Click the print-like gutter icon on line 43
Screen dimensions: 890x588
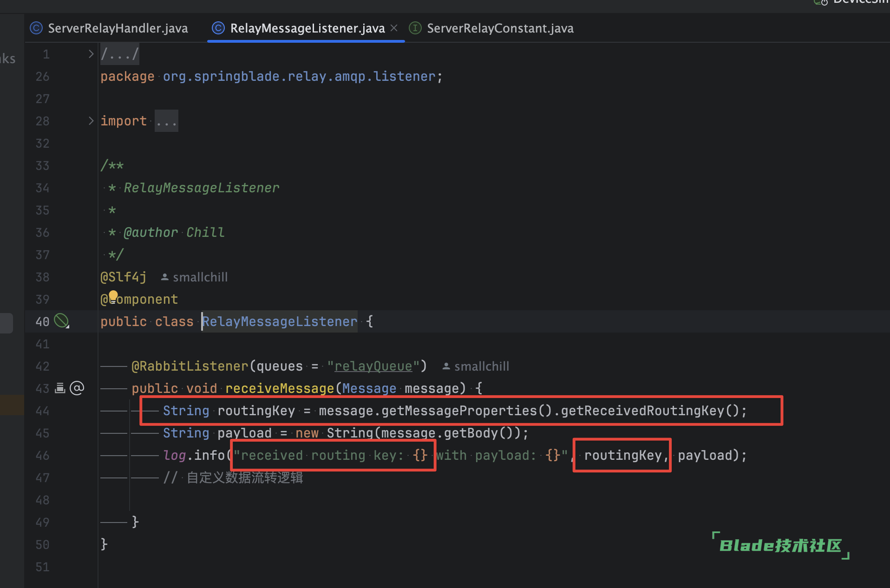point(60,388)
